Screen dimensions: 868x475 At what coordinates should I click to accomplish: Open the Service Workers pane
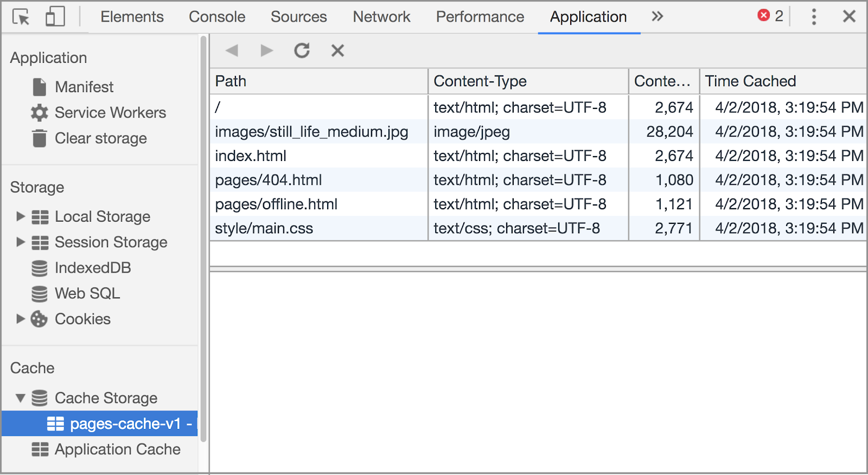click(110, 113)
